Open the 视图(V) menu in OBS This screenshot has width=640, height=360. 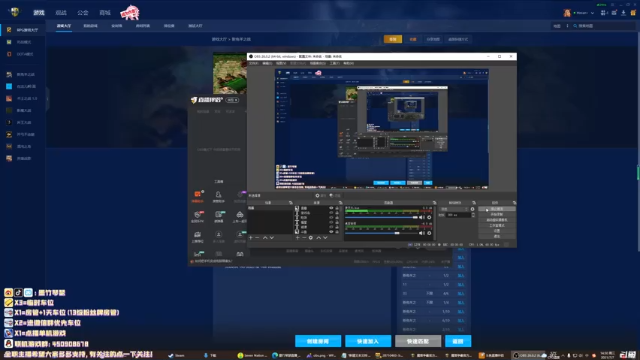coord(281,63)
